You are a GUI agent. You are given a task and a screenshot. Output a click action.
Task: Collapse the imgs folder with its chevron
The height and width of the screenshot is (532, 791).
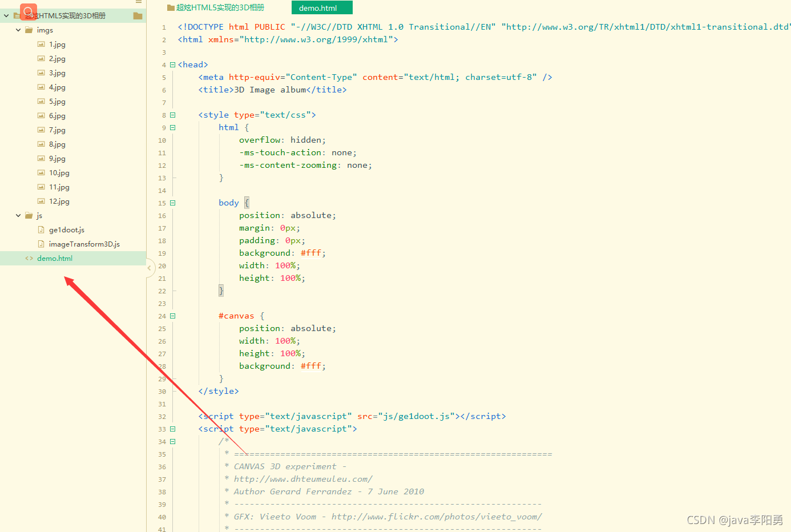(x=18, y=30)
